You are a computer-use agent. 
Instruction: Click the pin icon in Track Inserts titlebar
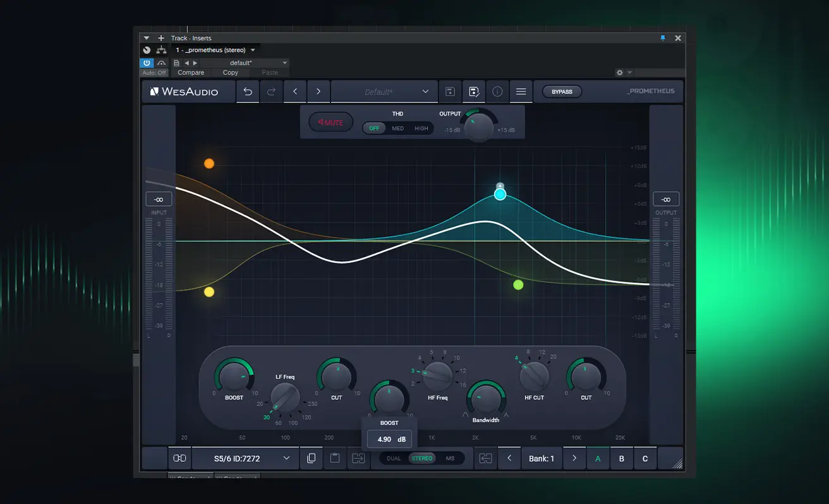[x=663, y=38]
